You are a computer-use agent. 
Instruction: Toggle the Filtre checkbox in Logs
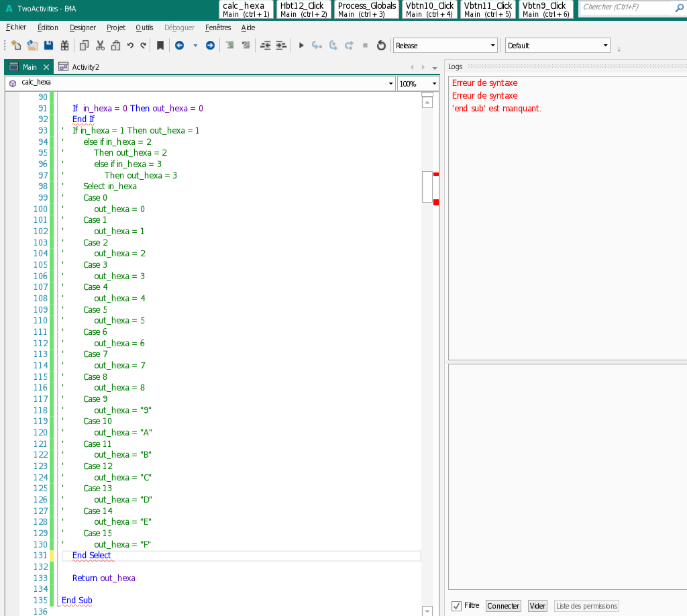pyautogui.click(x=457, y=605)
